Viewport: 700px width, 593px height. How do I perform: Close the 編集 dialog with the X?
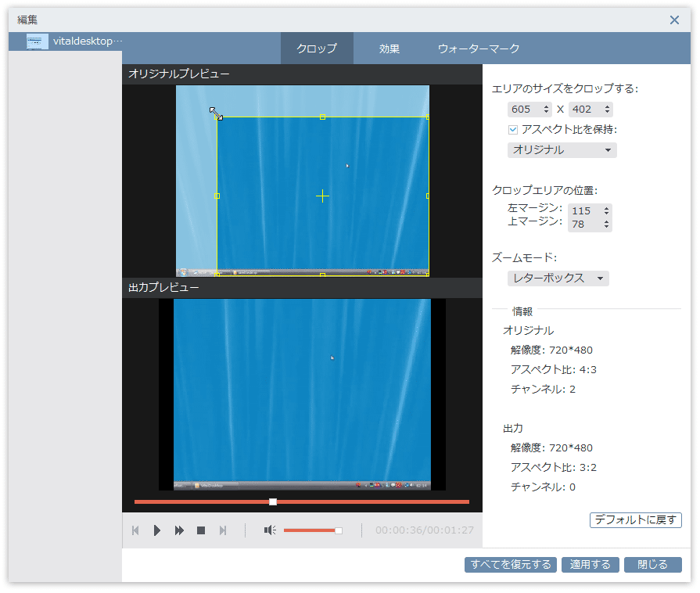[x=674, y=20]
